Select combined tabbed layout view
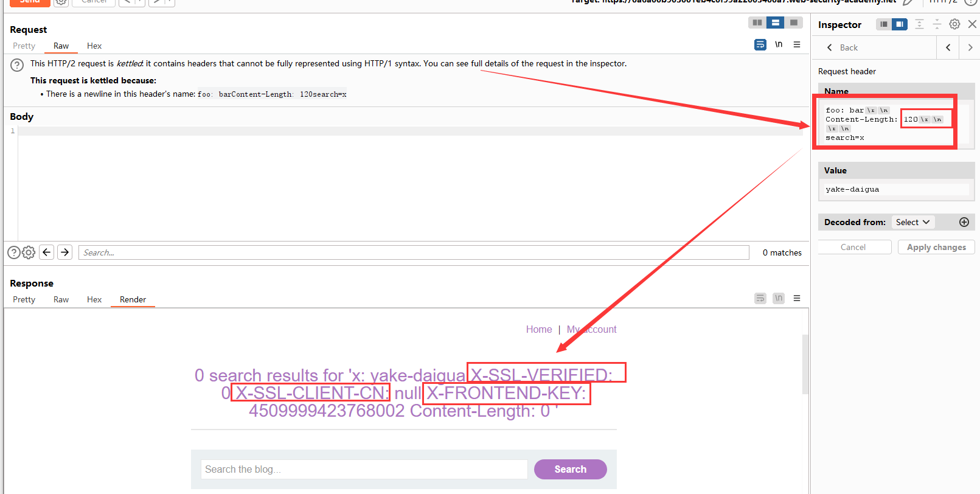The height and width of the screenshot is (494, 980). [x=793, y=23]
